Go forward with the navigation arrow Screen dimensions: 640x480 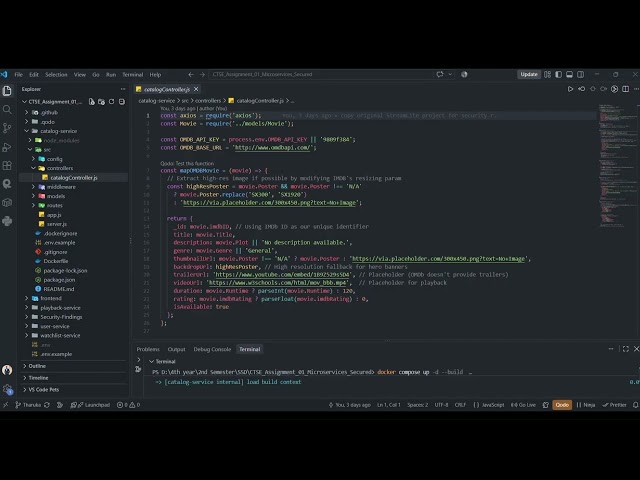click(202, 74)
